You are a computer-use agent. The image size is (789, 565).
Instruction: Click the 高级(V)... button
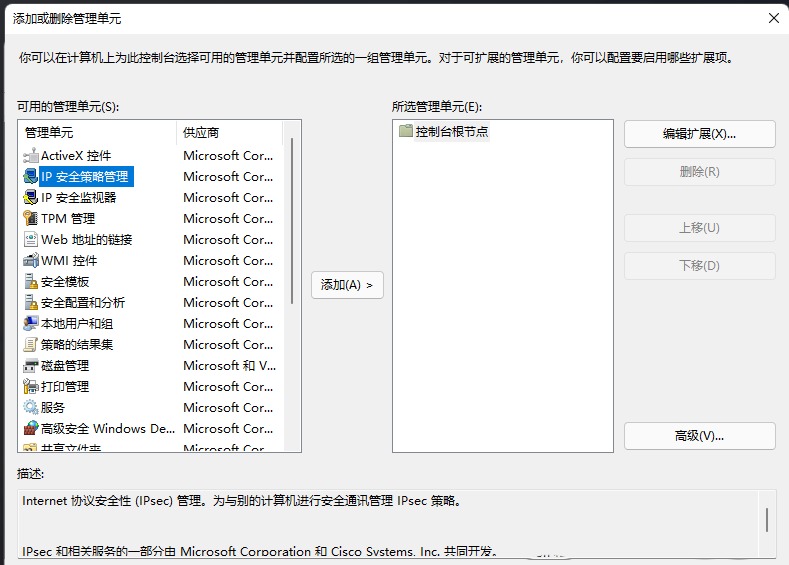[x=699, y=436]
